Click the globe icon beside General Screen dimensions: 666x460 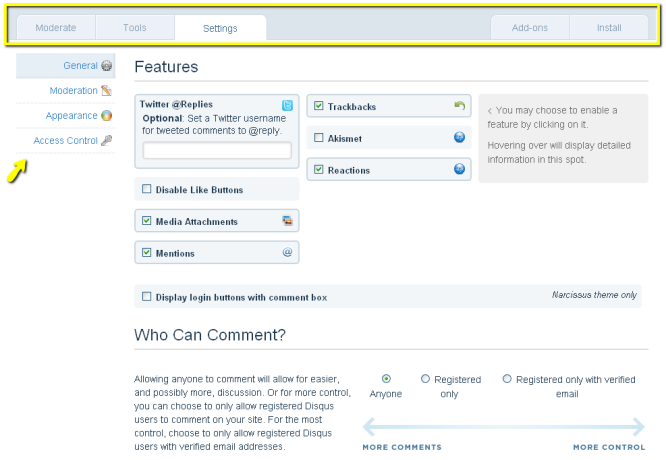point(107,66)
